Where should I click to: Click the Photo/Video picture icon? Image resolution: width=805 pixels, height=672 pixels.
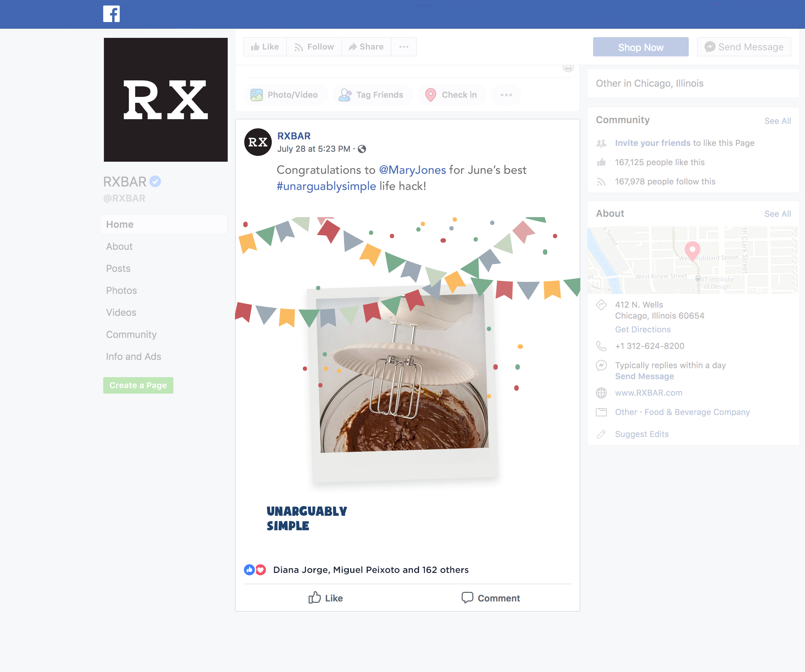point(256,95)
